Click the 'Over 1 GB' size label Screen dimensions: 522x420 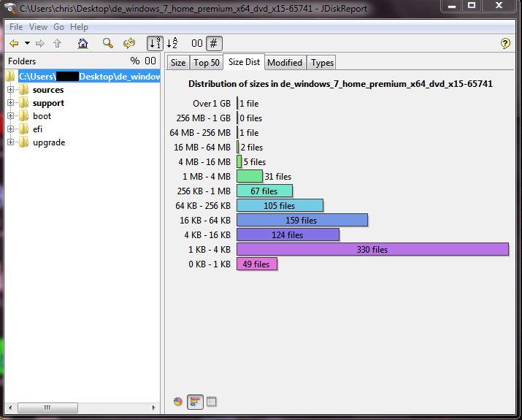(212, 104)
